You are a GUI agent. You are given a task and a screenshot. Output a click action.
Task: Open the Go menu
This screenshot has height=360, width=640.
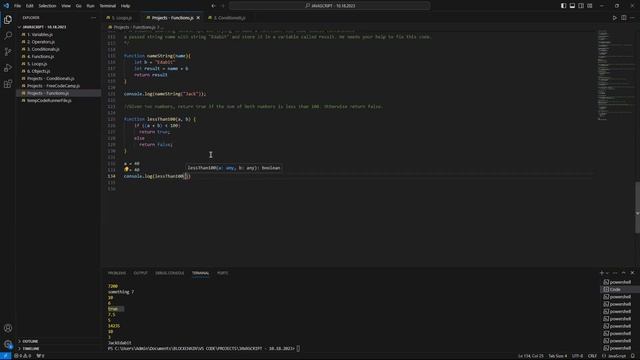(x=78, y=6)
